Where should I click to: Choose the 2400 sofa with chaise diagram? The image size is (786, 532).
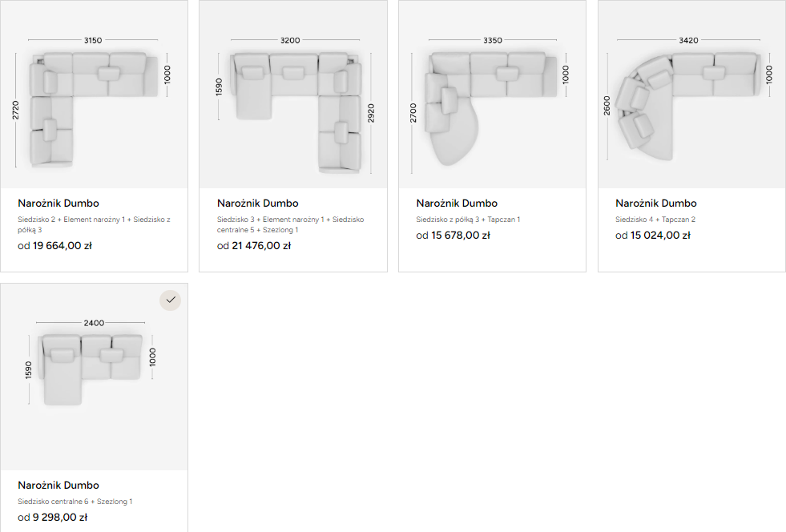point(95,377)
